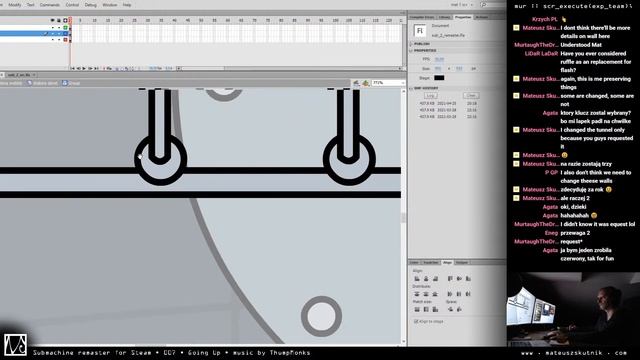This screenshot has width=640, height=360.
Task: Align horizontal centers in Align panel
Action: coord(426,279)
